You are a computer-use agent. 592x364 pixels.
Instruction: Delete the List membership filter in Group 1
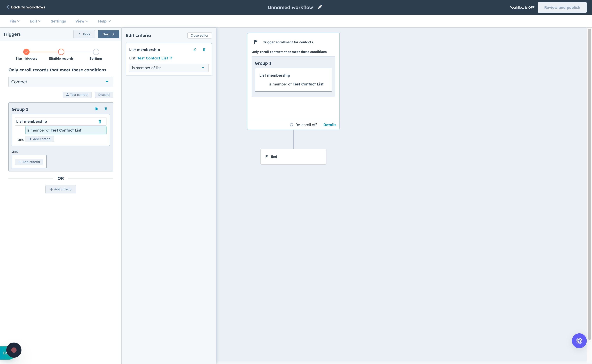click(100, 122)
